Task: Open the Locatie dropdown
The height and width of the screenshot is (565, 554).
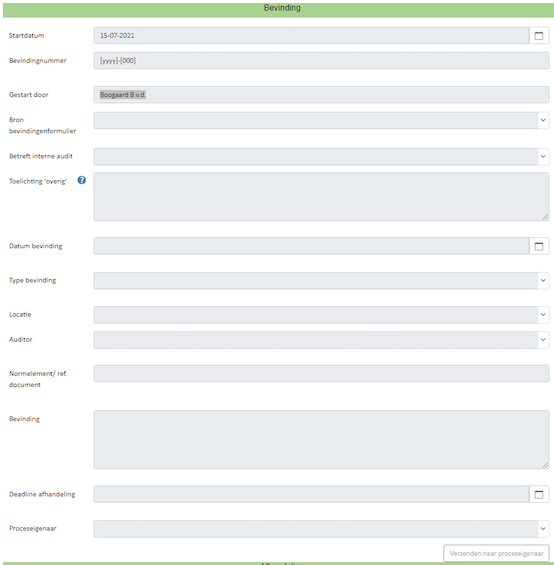Action: coord(543,315)
